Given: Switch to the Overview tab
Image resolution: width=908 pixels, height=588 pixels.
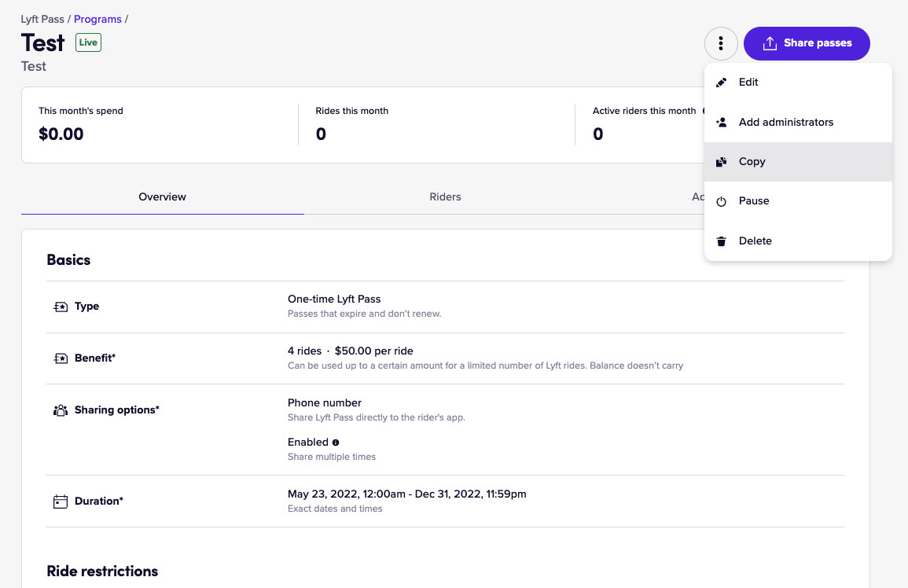Looking at the screenshot, I should point(162,197).
